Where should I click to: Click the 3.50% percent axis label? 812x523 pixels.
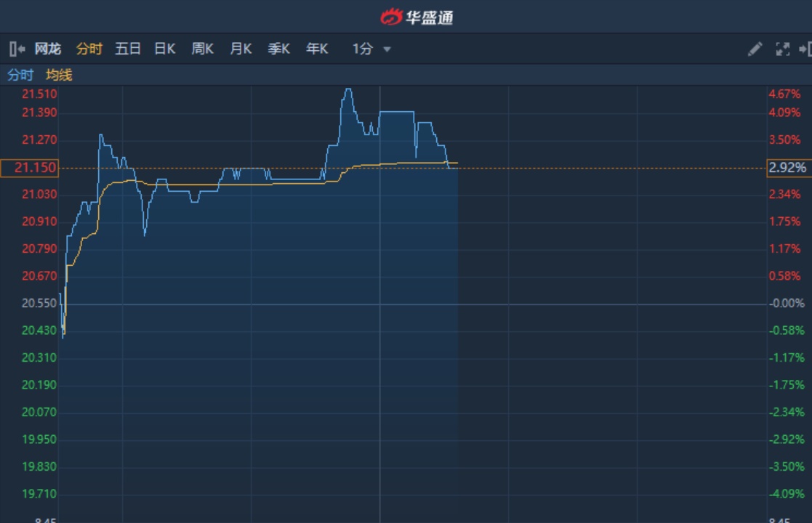[x=784, y=140]
